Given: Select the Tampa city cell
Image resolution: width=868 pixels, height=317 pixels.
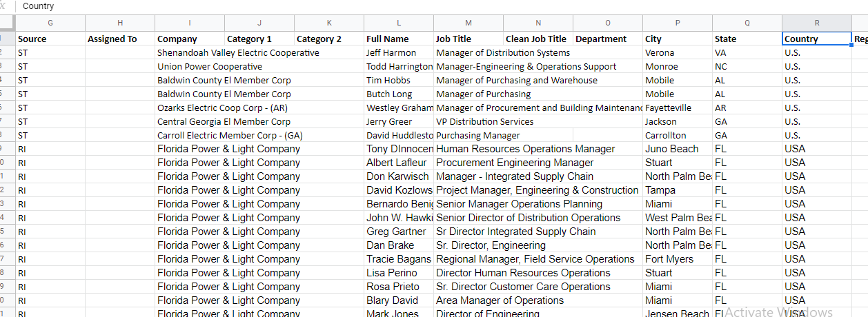Looking at the screenshot, I should click(678, 190).
